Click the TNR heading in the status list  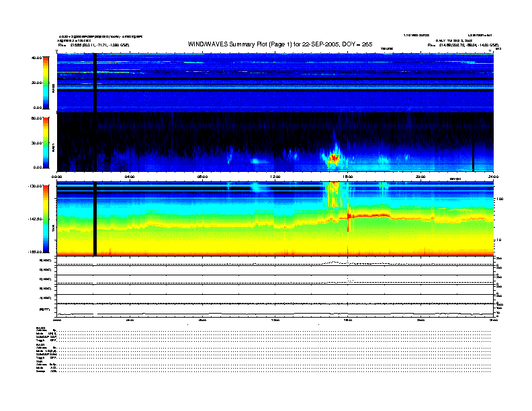click(39, 361)
